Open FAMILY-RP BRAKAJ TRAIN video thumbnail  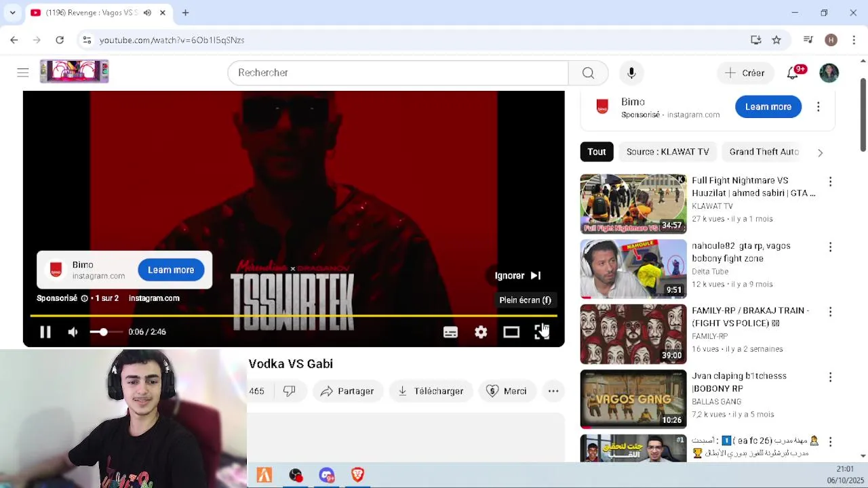pyautogui.click(x=633, y=334)
